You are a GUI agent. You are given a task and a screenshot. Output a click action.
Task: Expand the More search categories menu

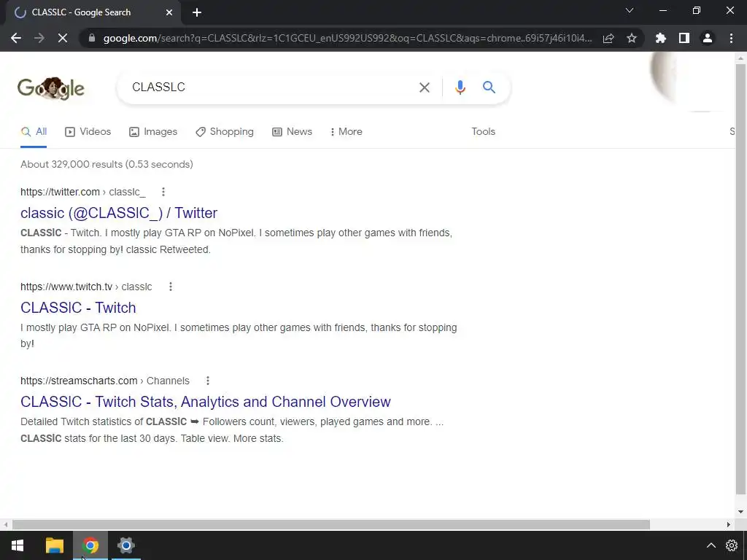pos(347,131)
